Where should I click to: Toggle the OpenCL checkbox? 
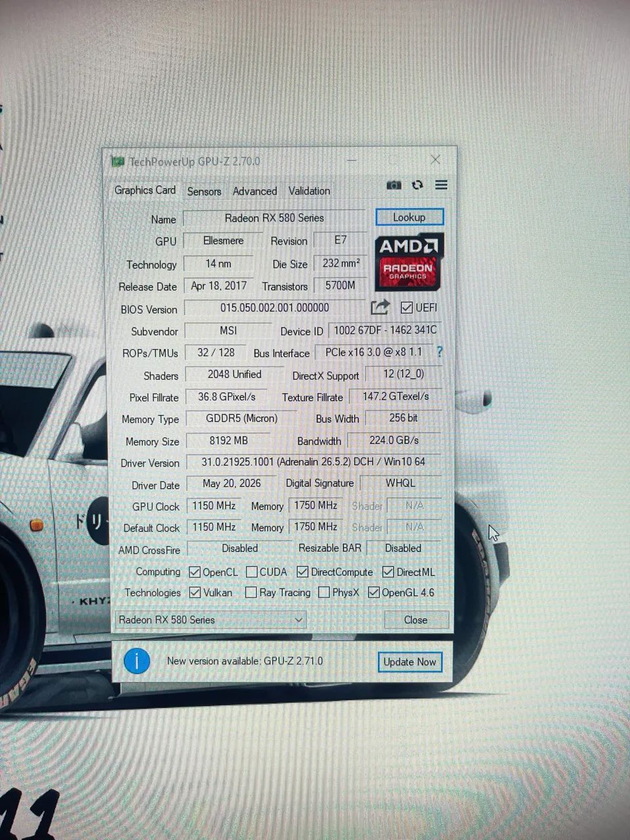[194, 572]
